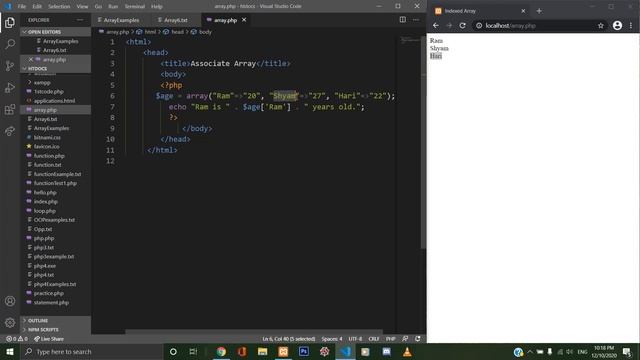The width and height of the screenshot is (640, 360).
Task: Click the split editor icon
Action: tap(402, 20)
